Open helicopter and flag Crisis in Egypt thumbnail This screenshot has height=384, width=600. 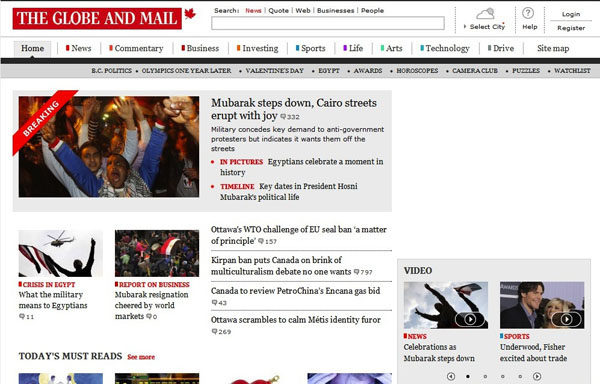tap(60, 253)
